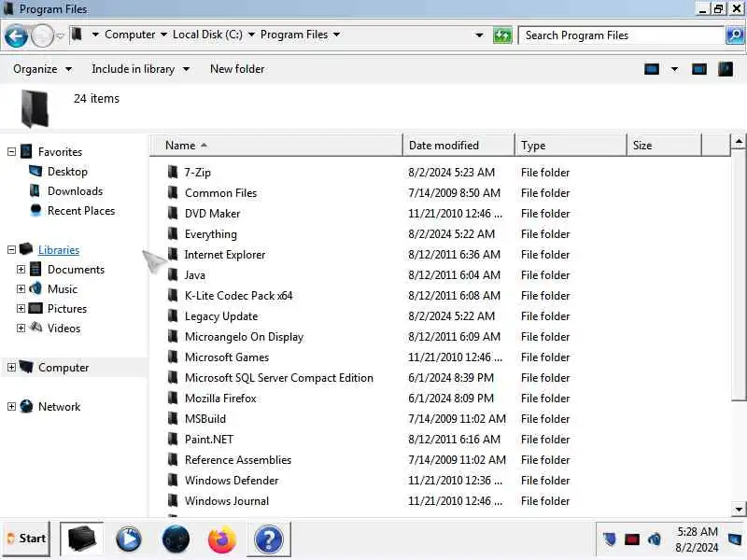The image size is (747, 560).
Task: Click New folder in the toolbar
Action: [237, 69]
